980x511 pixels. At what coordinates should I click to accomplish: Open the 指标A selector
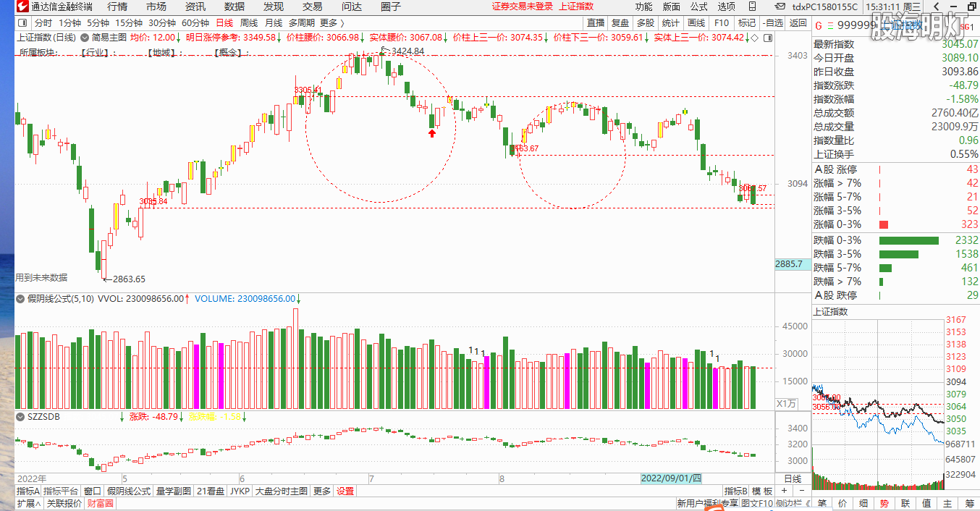pos(28,491)
